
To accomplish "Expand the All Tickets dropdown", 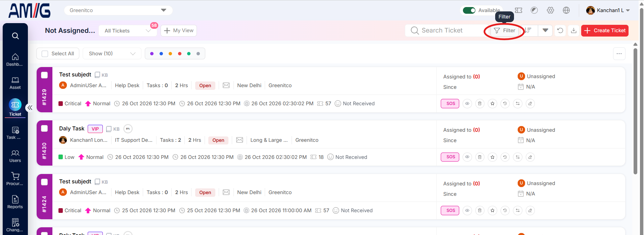I will coord(128,31).
